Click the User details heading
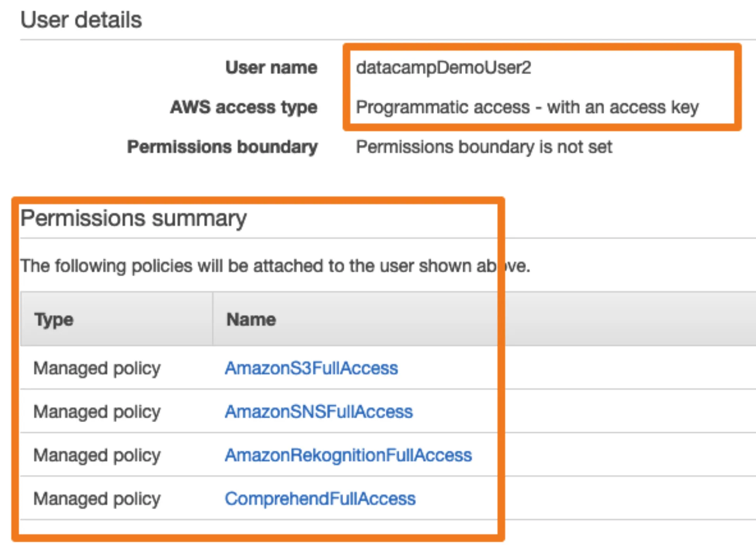 click(x=81, y=20)
